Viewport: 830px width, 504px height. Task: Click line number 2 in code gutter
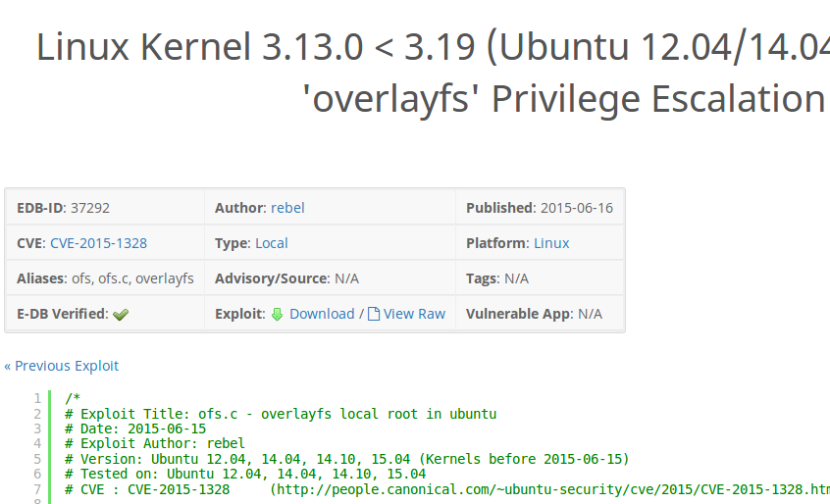pyautogui.click(x=37, y=414)
